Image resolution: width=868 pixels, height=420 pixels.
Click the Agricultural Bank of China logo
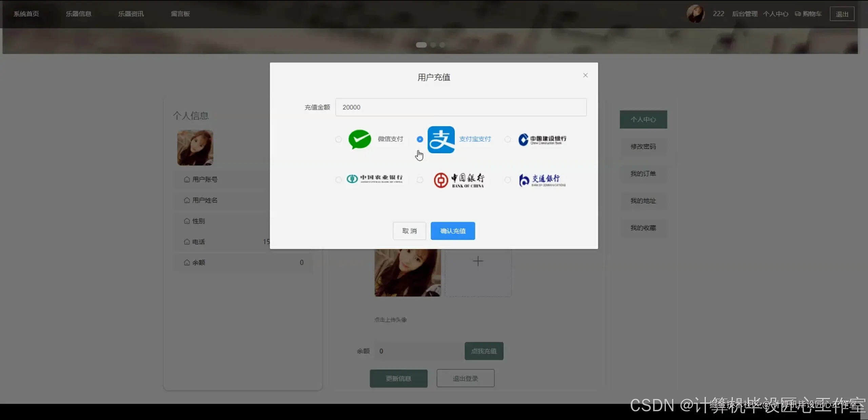coord(374,178)
